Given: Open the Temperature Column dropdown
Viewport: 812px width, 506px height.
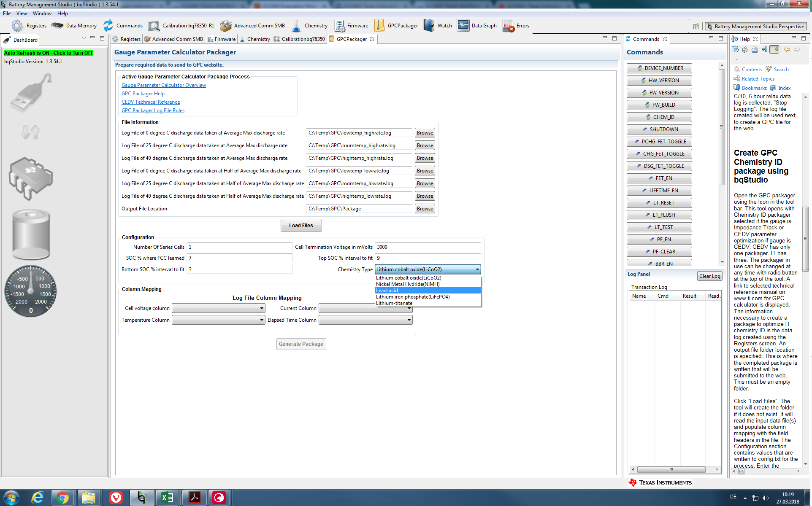Looking at the screenshot, I should click(x=219, y=320).
